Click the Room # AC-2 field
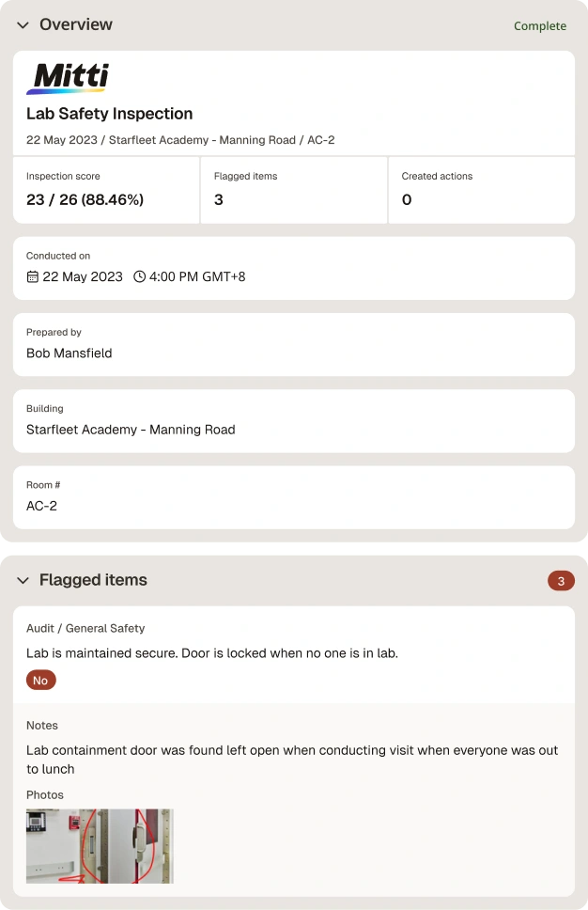 (x=294, y=497)
